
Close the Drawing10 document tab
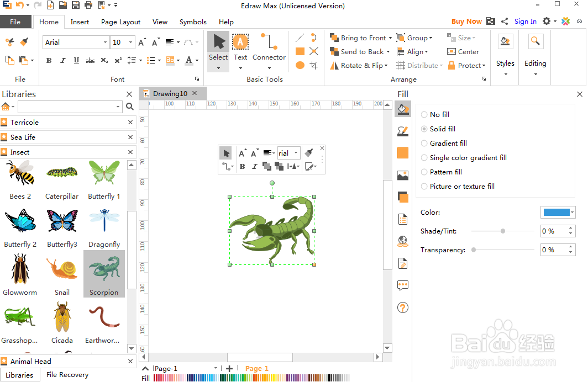(x=195, y=93)
